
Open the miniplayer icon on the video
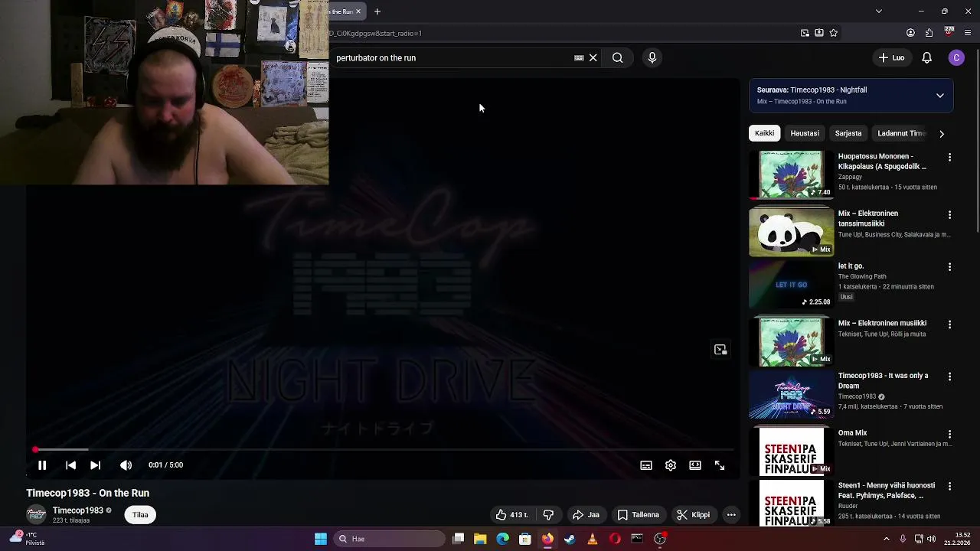click(720, 350)
